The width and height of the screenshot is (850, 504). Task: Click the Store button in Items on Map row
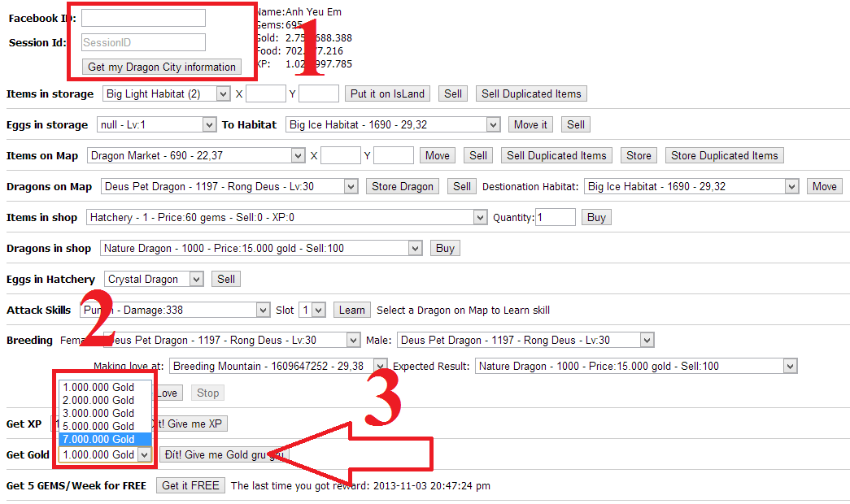click(x=639, y=155)
